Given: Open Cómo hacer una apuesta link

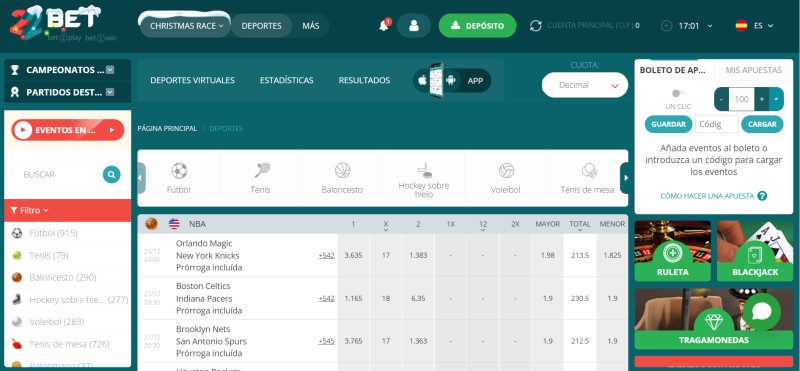Looking at the screenshot, I should click(x=707, y=196).
